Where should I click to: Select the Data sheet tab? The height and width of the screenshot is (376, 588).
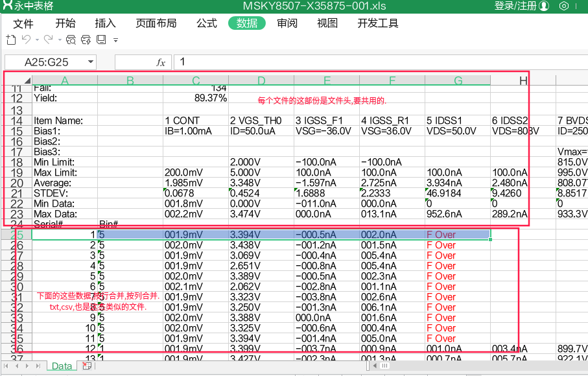[x=62, y=366]
